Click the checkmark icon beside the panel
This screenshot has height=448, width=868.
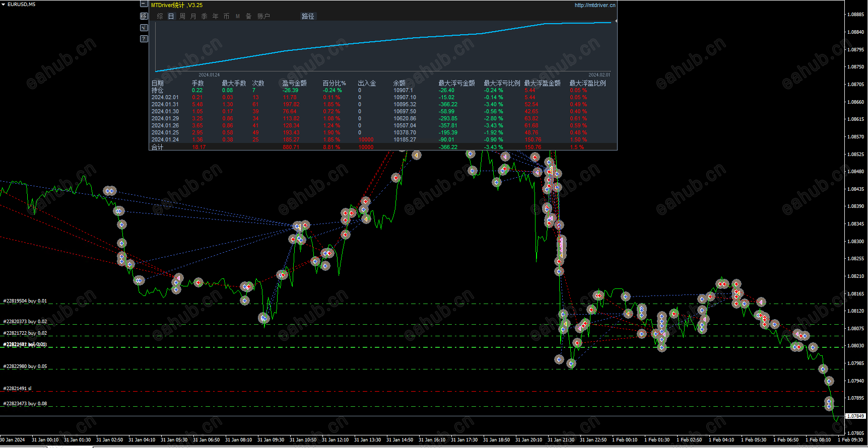(144, 28)
